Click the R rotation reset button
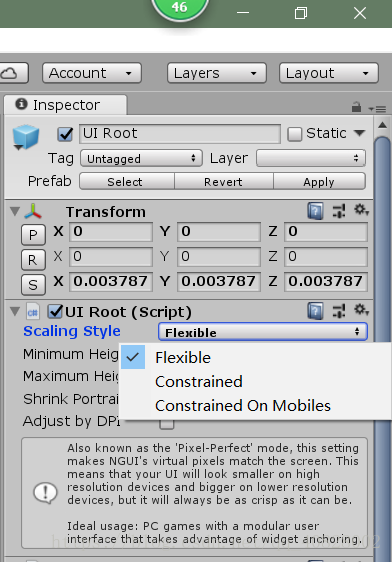 33,260
